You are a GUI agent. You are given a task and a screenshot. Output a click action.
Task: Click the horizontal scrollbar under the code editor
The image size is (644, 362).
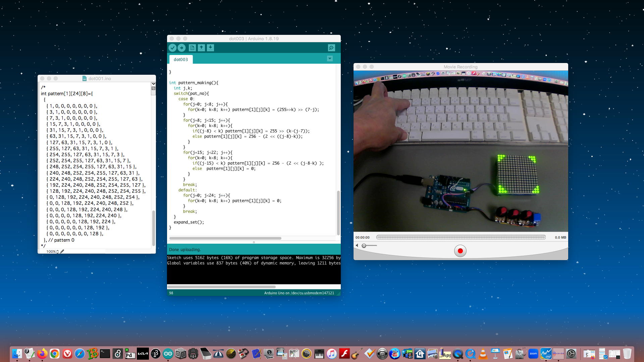[225, 238]
